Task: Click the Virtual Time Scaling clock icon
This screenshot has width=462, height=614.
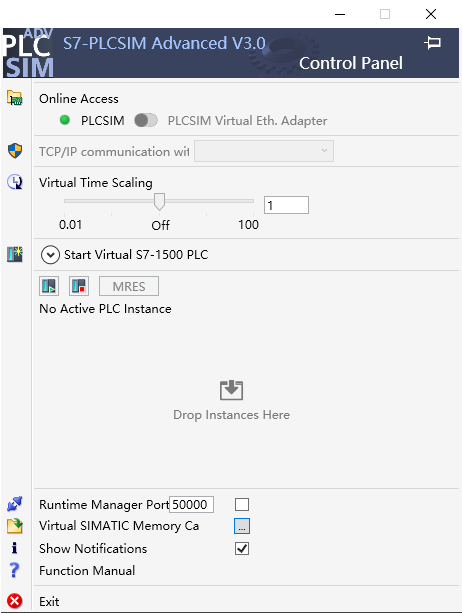Action: [x=15, y=182]
